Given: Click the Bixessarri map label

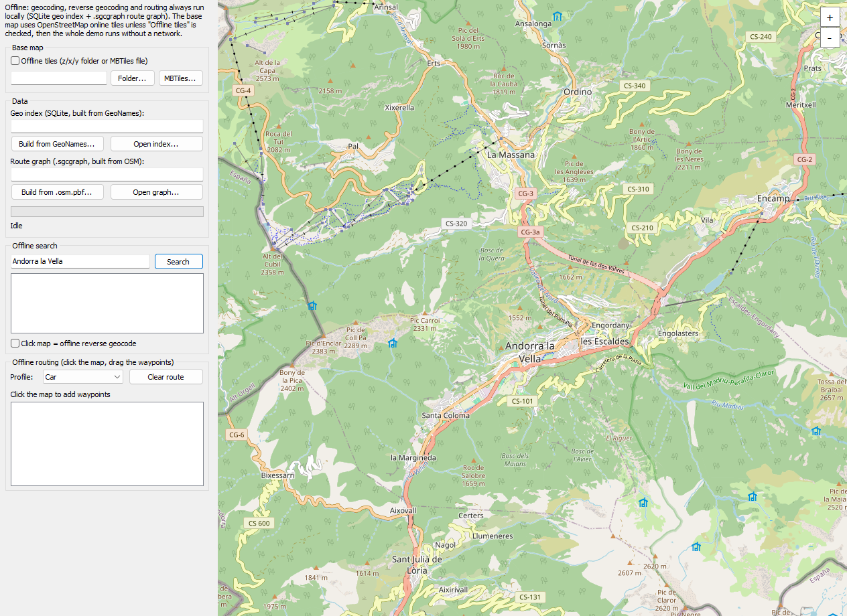Looking at the screenshot, I should point(277,475).
